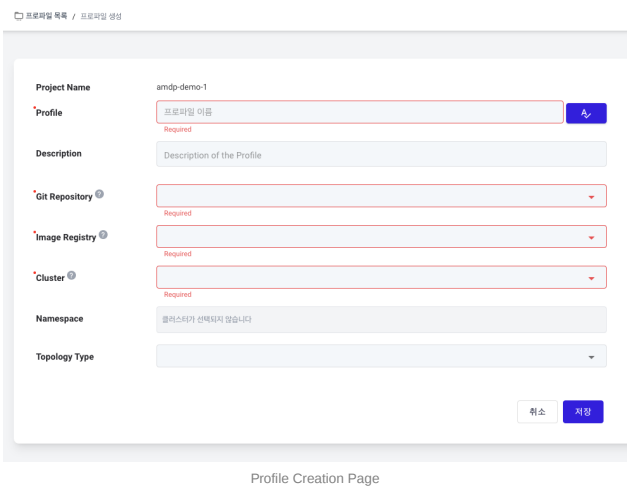Viewport: 629px width, 494px height.
Task: Expand the Git Repository dropdown arrow
Action: 591,197
